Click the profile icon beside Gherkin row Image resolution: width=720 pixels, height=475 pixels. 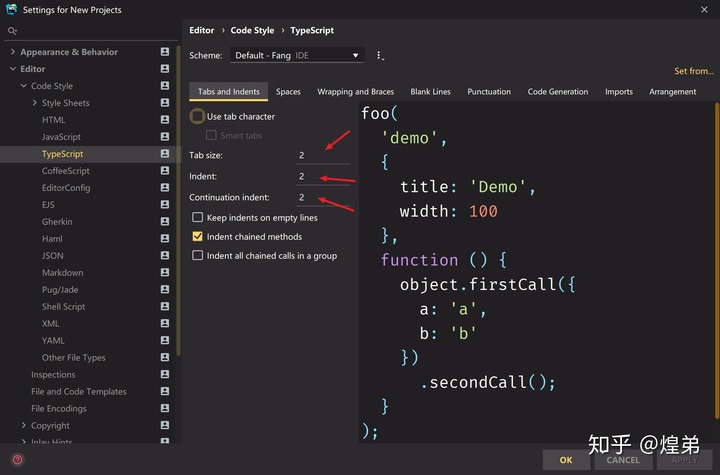pyautogui.click(x=165, y=221)
